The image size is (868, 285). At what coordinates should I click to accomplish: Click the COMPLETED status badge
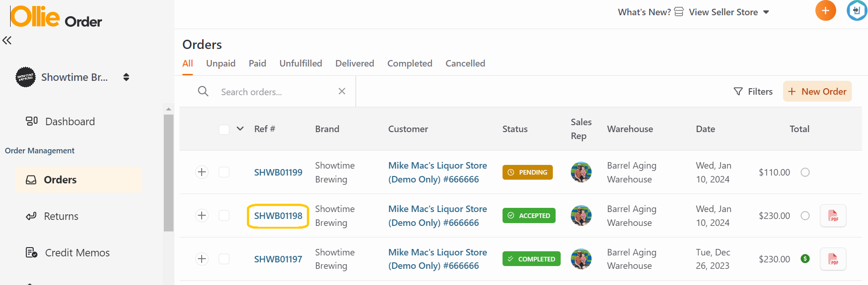[x=532, y=259]
